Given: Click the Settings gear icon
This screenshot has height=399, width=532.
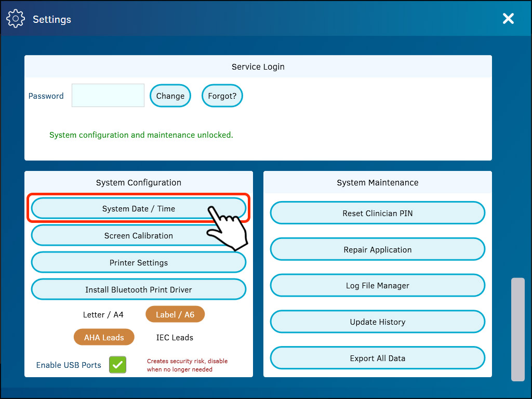Looking at the screenshot, I should pyautogui.click(x=16, y=19).
